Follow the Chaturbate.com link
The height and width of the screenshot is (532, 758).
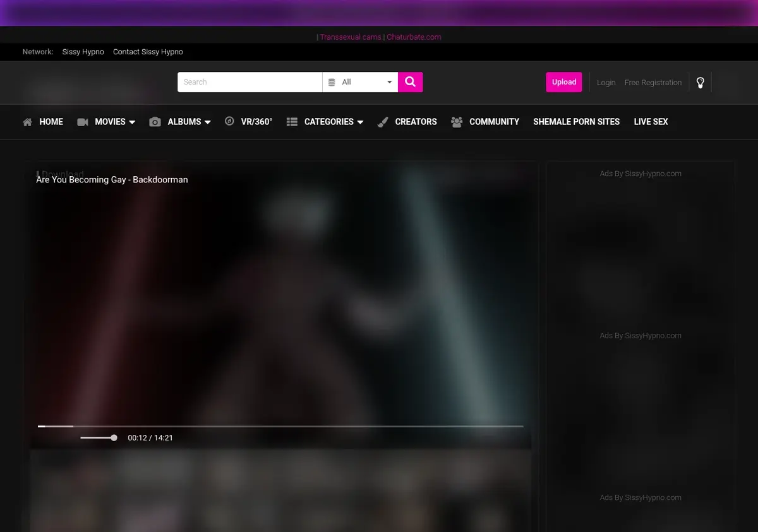tap(414, 37)
